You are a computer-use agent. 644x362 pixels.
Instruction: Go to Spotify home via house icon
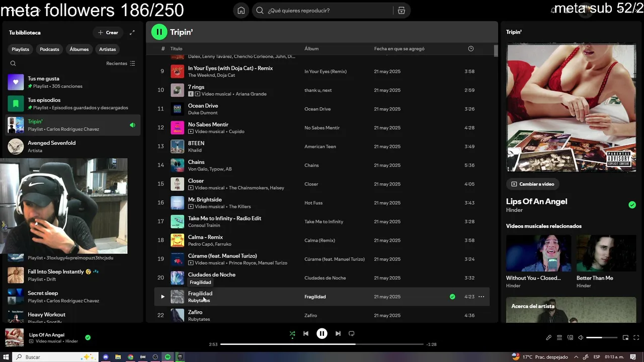tap(241, 11)
